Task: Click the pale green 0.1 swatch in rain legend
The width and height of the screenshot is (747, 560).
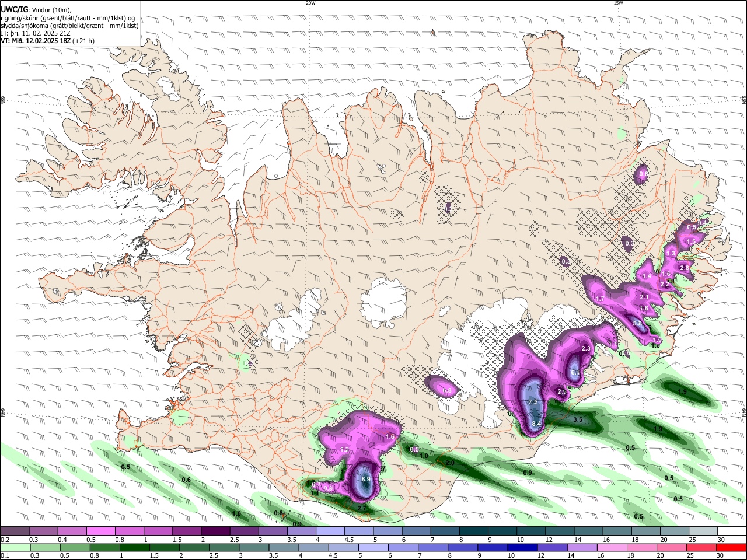Action: click(x=14, y=547)
